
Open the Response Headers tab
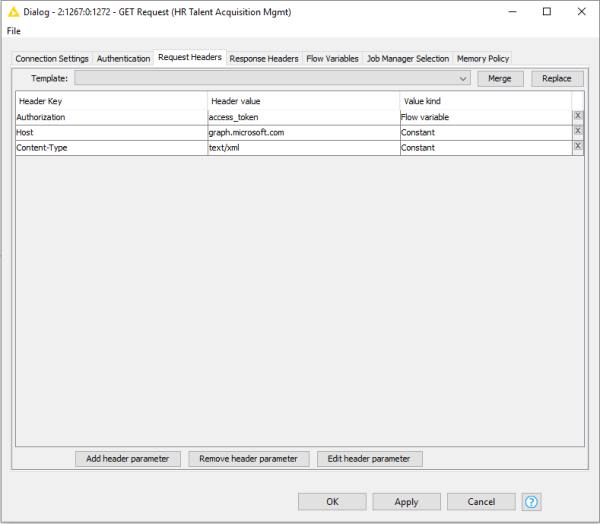[264, 59]
